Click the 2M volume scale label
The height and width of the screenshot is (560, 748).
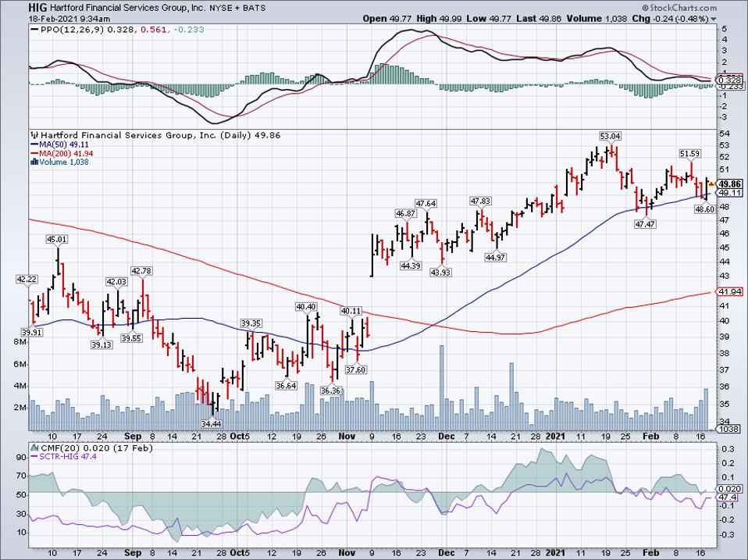pyautogui.click(x=20, y=408)
